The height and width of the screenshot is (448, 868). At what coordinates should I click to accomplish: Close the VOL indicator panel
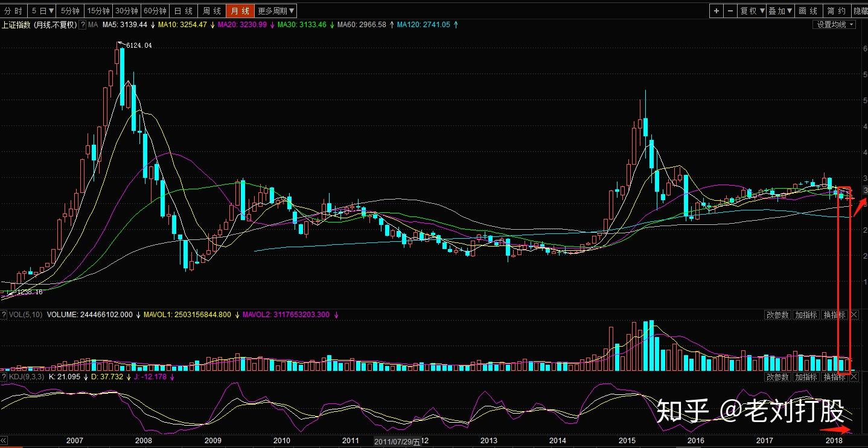pos(854,315)
